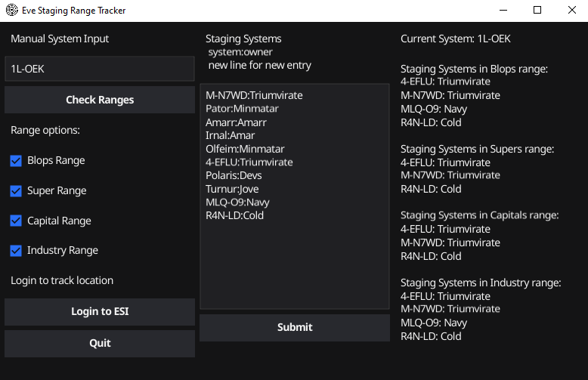Click the Quit button
Screen dimensions: 588x380
100,343
